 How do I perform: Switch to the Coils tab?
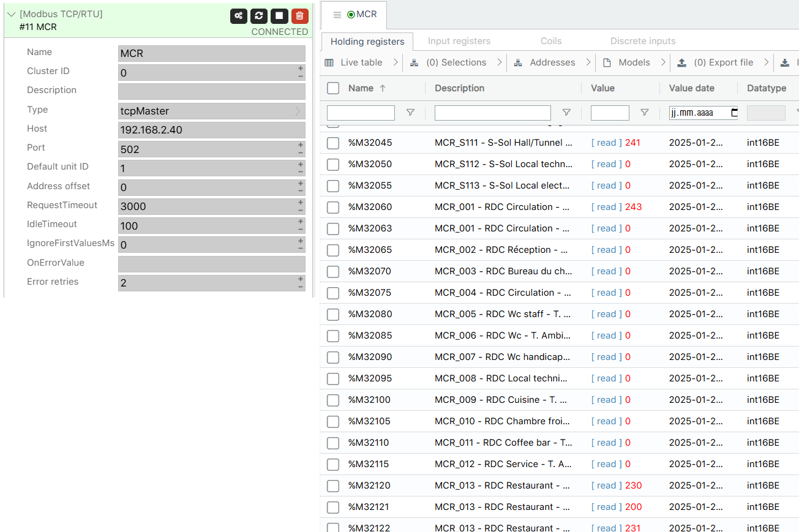pyautogui.click(x=550, y=41)
